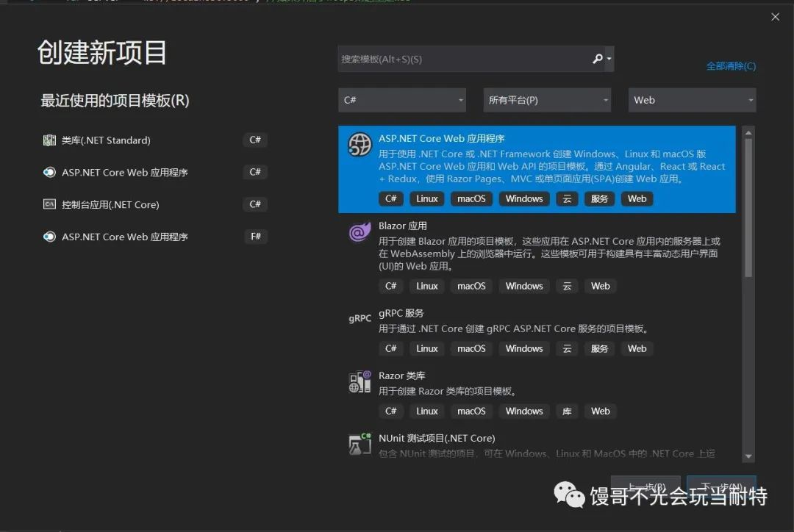Image resolution: width=794 pixels, height=532 pixels.
Task: Click the 创建新项目 dialog title
Action: click(x=101, y=52)
